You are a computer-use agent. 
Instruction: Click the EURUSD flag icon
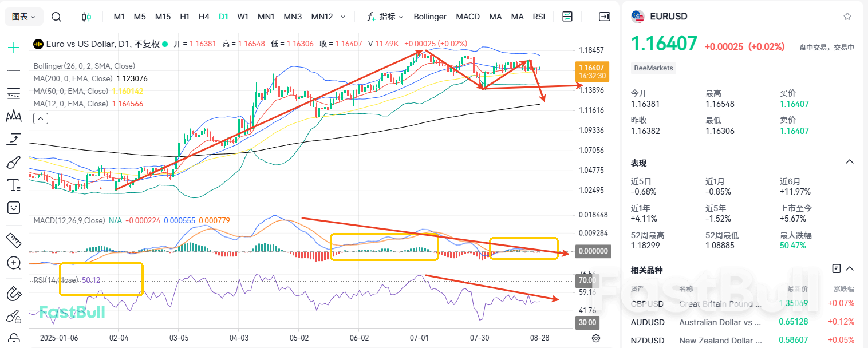(x=638, y=17)
